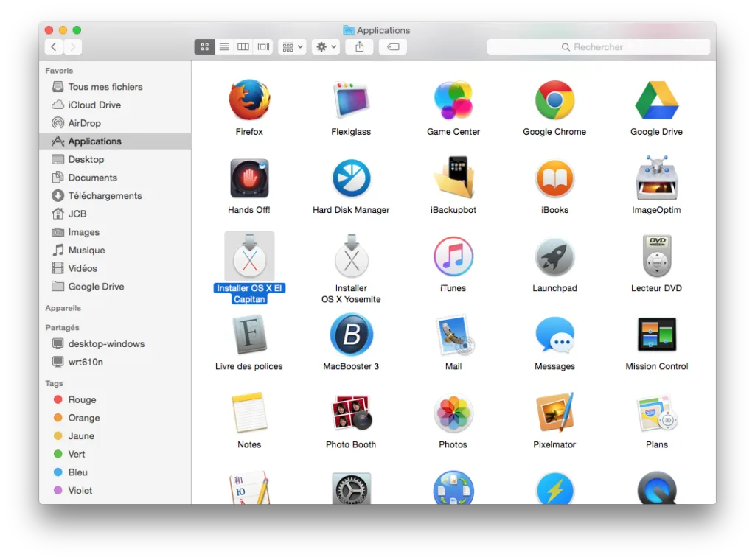Image resolution: width=755 pixels, height=560 pixels.
Task: Open Tous mes fichiers in sidebar
Action: (114, 87)
